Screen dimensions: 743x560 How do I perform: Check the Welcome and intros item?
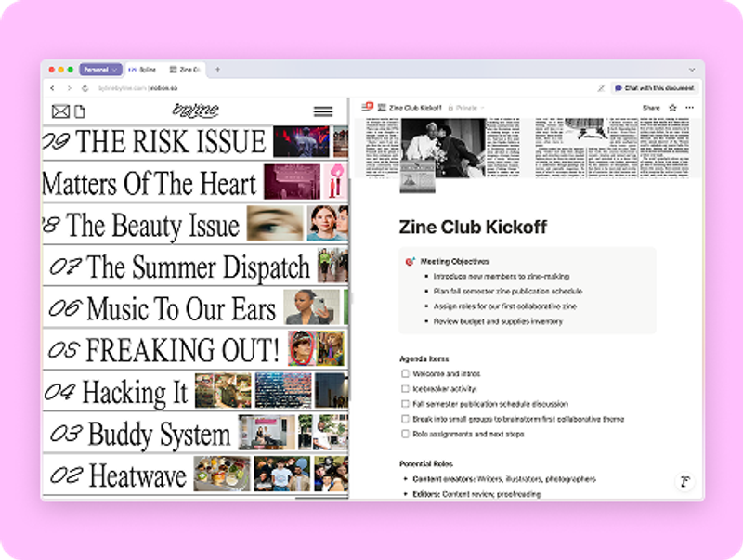[x=405, y=374]
